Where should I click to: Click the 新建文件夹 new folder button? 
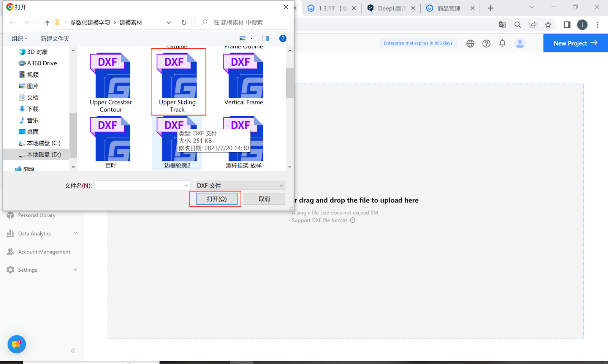[x=55, y=38]
